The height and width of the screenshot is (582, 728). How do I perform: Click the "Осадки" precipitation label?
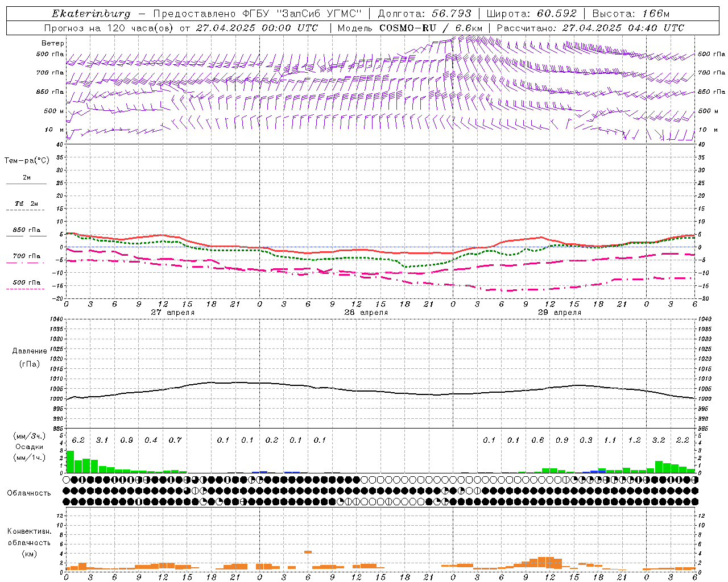[x=29, y=447]
